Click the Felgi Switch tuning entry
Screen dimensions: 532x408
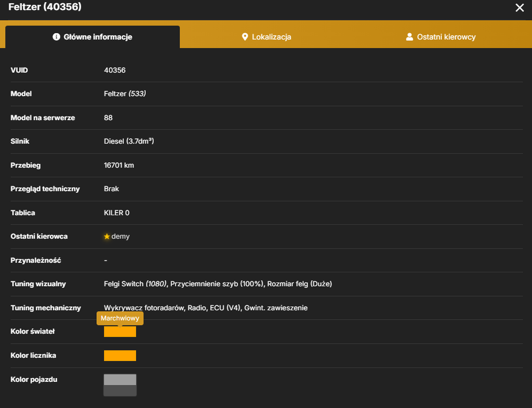tap(135, 284)
